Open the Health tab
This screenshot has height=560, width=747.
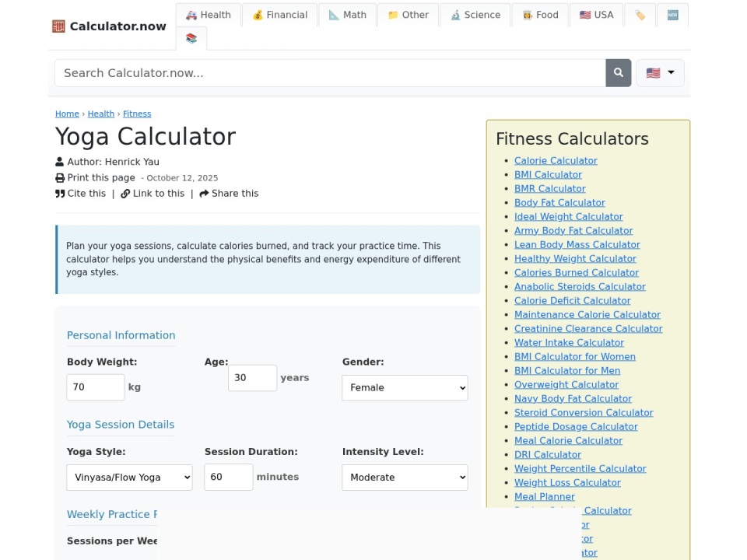point(209,15)
